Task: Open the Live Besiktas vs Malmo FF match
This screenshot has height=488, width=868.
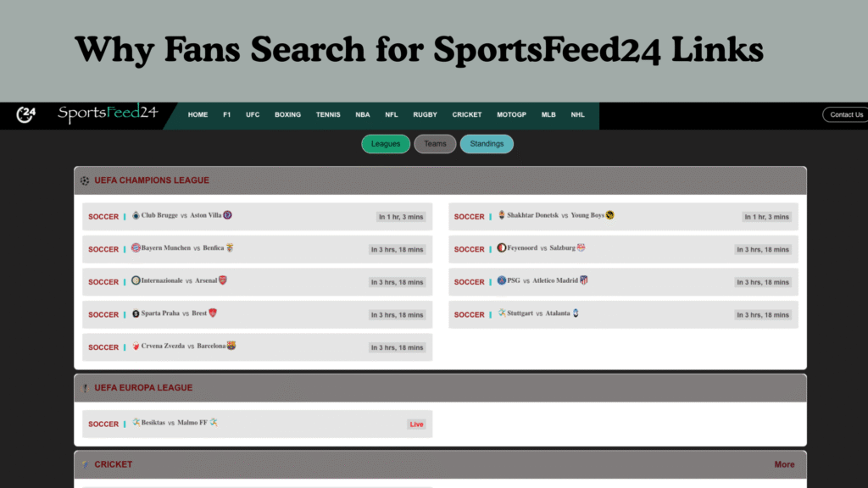Action: click(258, 424)
